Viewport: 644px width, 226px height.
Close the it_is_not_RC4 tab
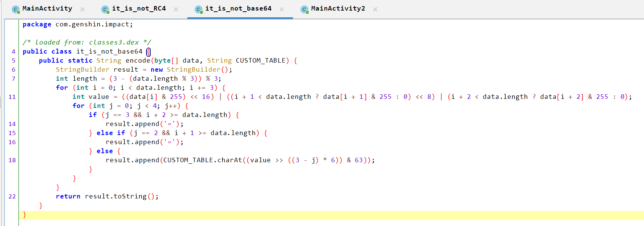point(176,9)
